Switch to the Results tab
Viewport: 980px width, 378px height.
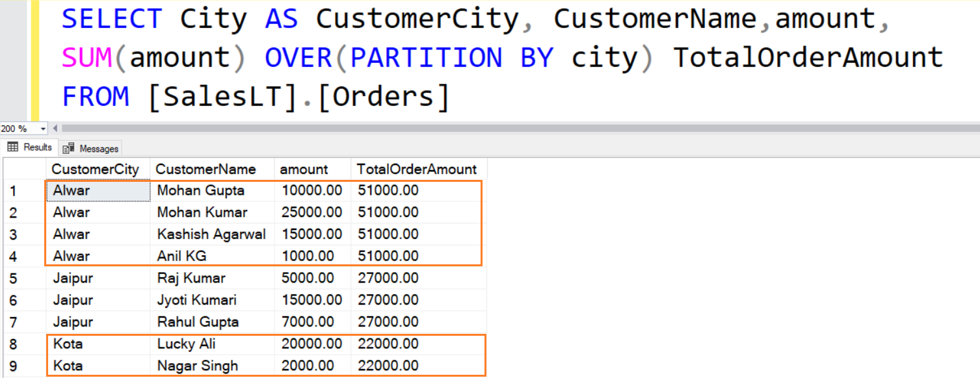coord(30,147)
